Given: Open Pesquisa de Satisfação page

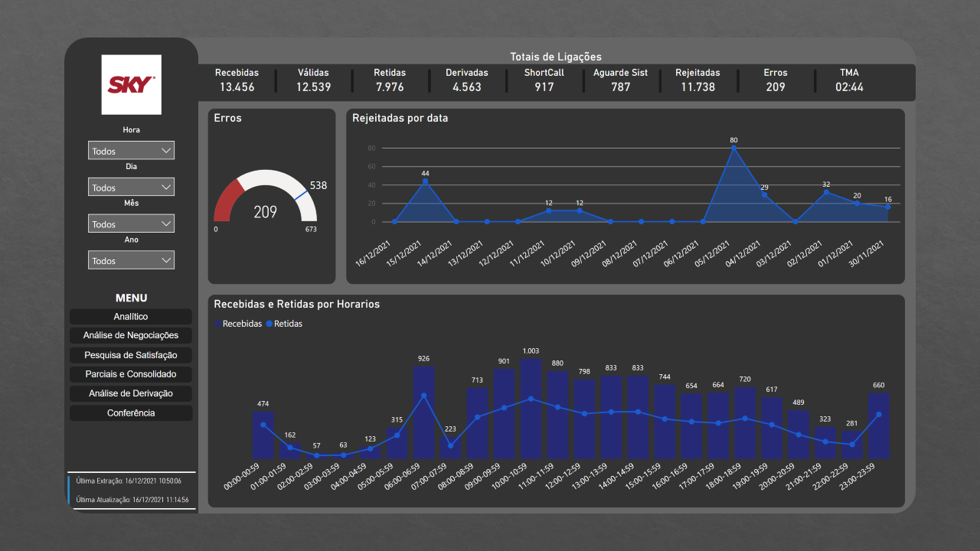Looking at the screenshot, I should (131, 355).
